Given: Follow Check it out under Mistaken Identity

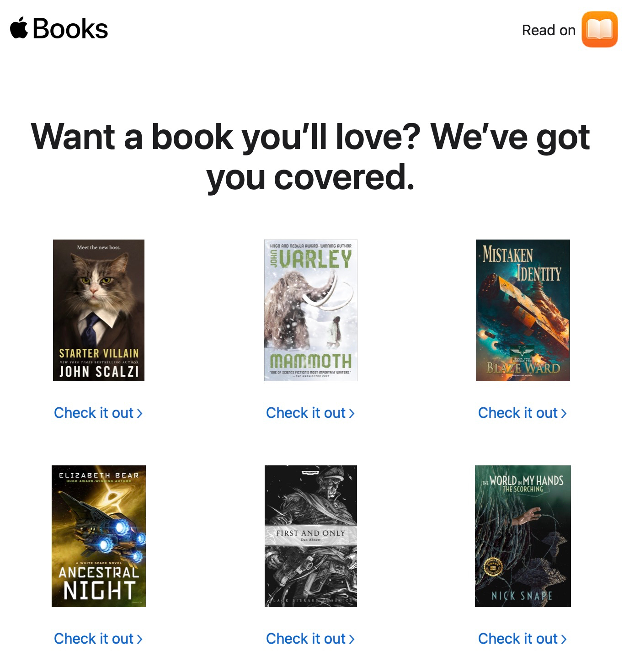Looking at the screenshot, I should pyautogui.click(x=522, y=413).
